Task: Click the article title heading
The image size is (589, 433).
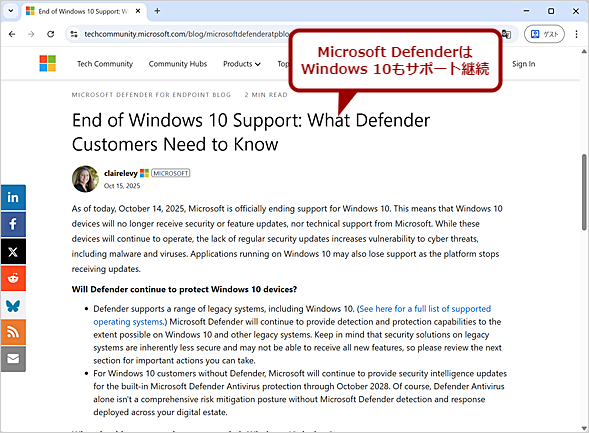Action: click(251, 132)
